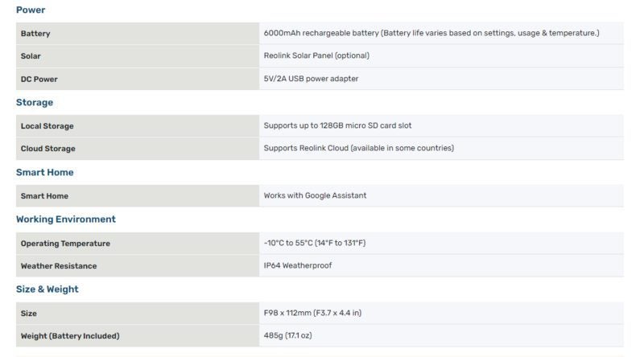
Task: Click the Working Environment section heading
Action: [66, 220]
